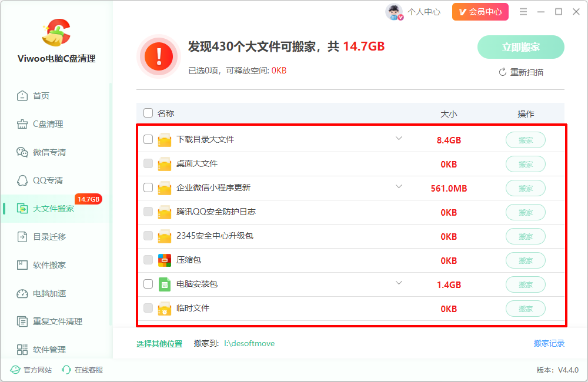Click the red exclamation warning icon

[159, 56]
